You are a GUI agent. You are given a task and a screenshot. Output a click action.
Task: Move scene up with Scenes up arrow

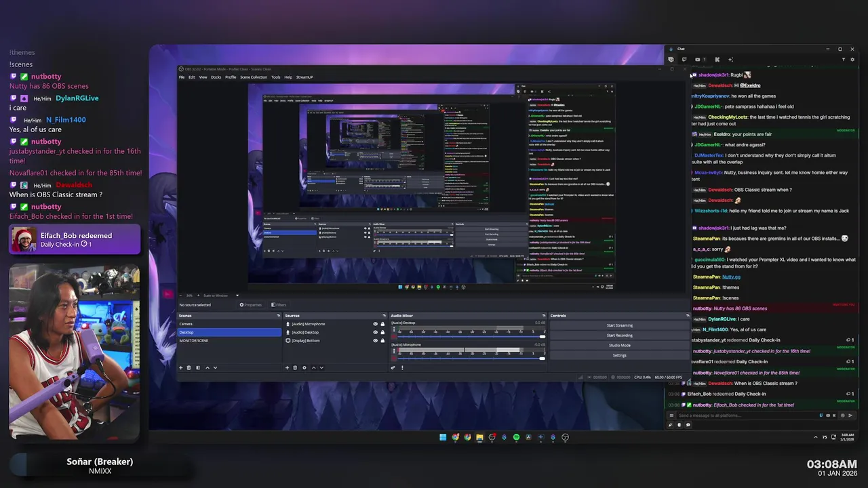point(208,367)
